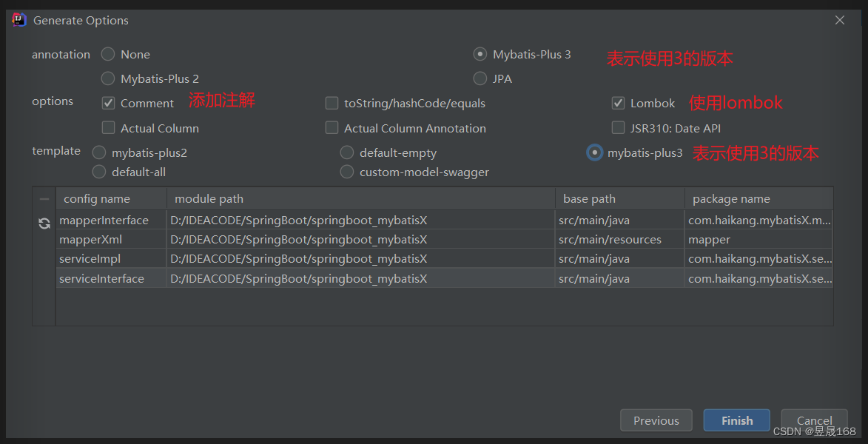868x444 pixels.
Task: Click package name cell in mapperInterface row
Action: (x=759, y=221)
